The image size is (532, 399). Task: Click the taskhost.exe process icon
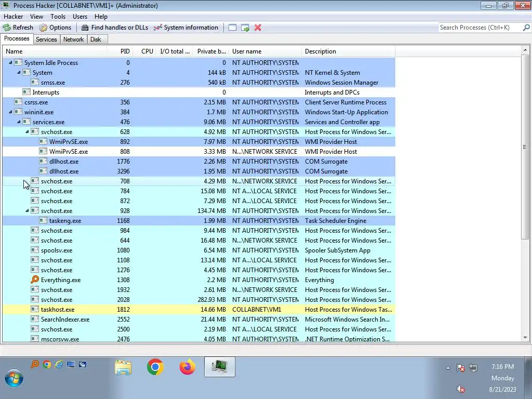point(35,309)
